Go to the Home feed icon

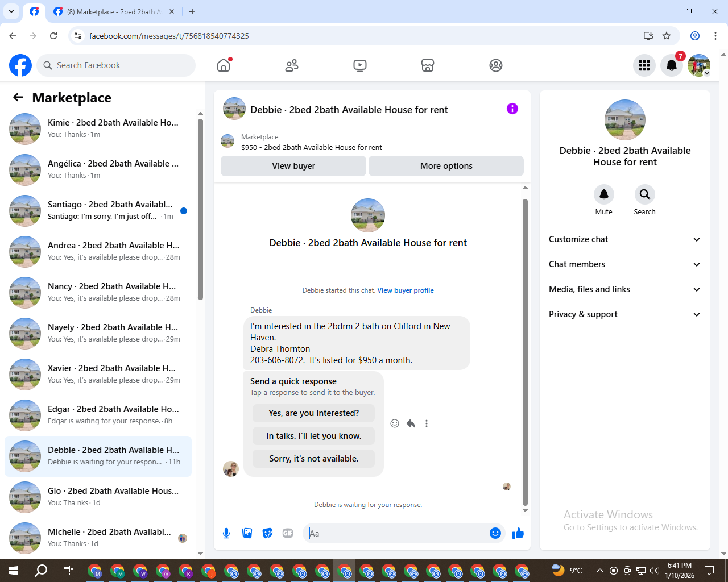pyautogui.click(x=224, y=65)
